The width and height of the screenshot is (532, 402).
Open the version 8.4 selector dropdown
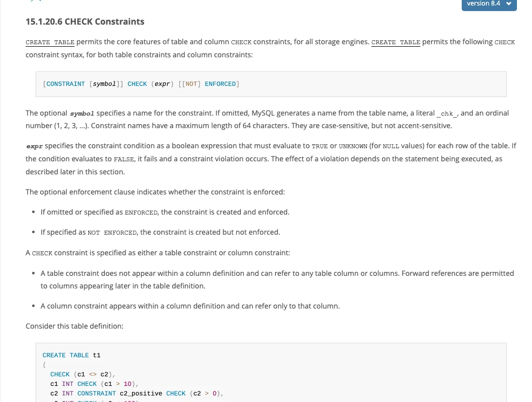tap(489, 4)
